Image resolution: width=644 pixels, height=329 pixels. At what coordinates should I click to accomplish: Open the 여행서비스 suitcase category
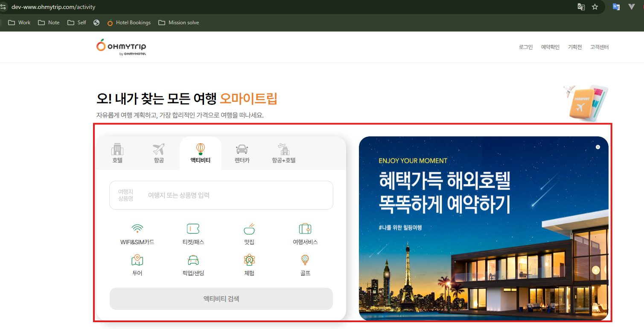click(x=305, y=229)
